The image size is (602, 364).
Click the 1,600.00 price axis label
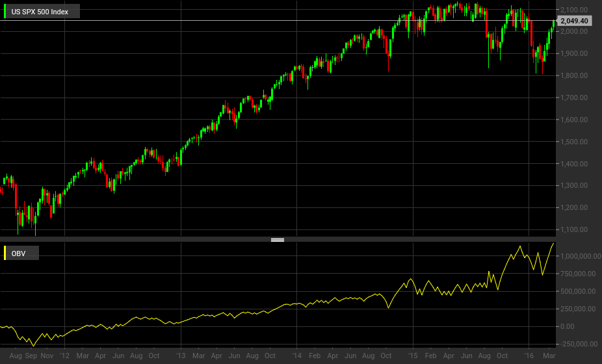pyautogui.click(x=574, y=120)
